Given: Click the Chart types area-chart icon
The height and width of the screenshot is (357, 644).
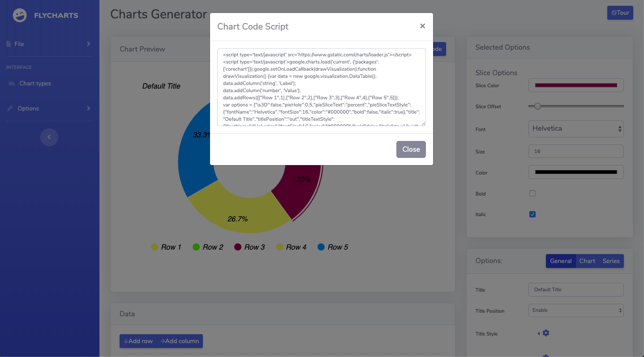Looking at the screenshot, I should click(12, 84).
